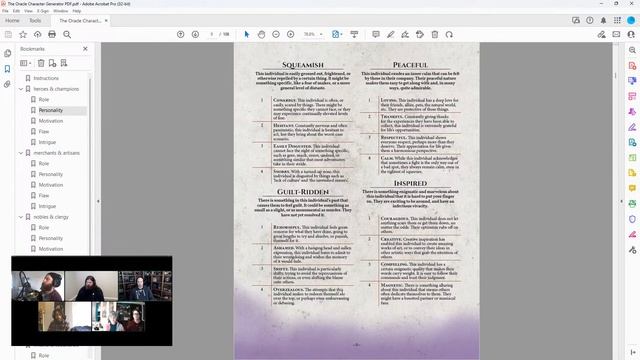
Task: Expand the right pane with bottom arrow
Action: tap(632, 352)
